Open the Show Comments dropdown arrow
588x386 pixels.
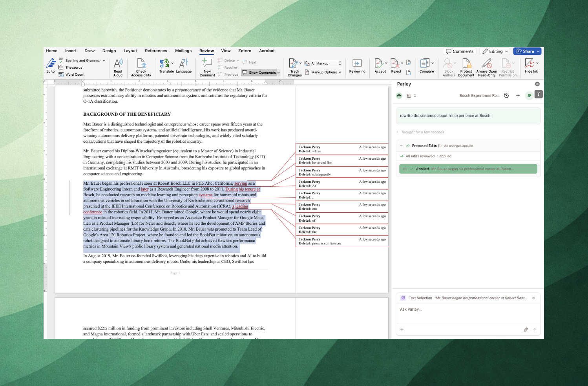click(x=279, y=73)
